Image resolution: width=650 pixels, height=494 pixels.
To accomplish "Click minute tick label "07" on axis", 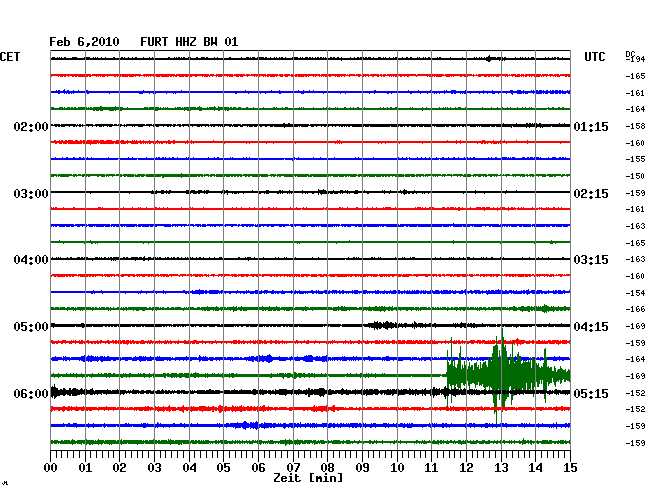I will tap(293, 468).
